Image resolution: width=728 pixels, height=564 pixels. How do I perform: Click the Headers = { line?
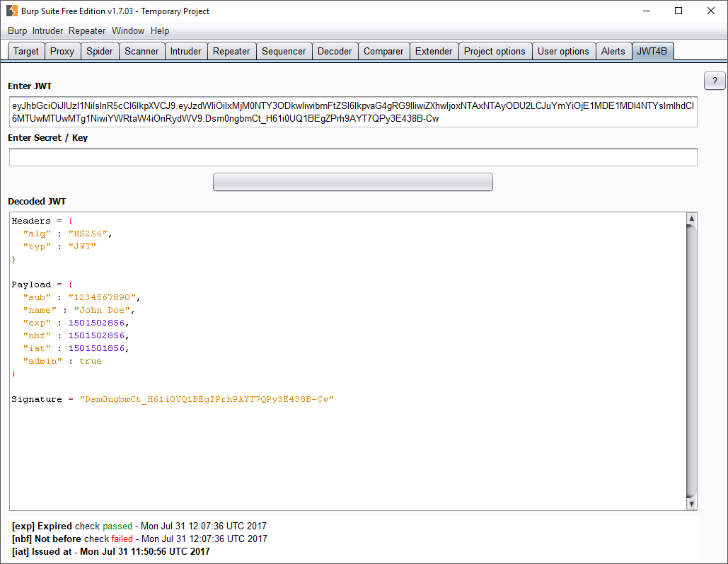pyautogui.click(x=42, y=221)
